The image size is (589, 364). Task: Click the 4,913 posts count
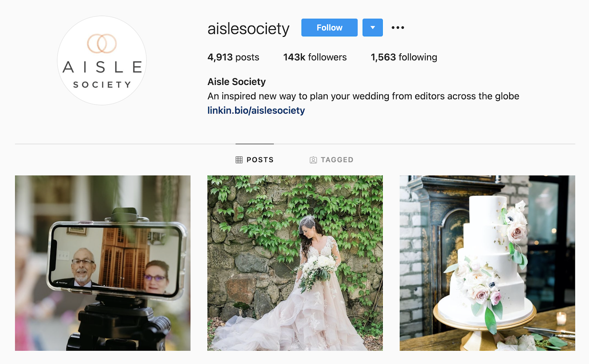click(233, 57)
